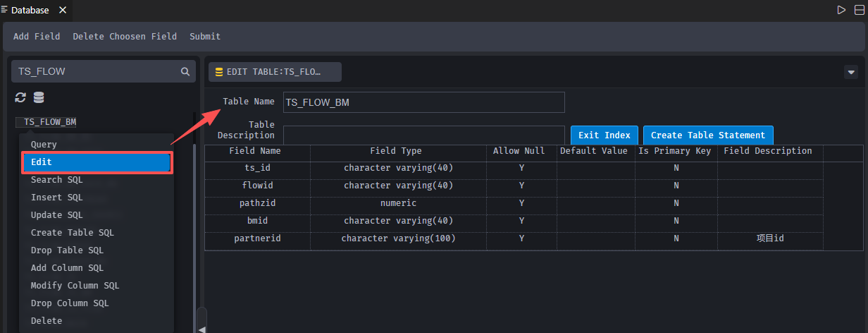Image resolution: width=868 pixels, height=333 pixels.
Task: Open the tab list dropdown arrow
Action: [850, 72]
